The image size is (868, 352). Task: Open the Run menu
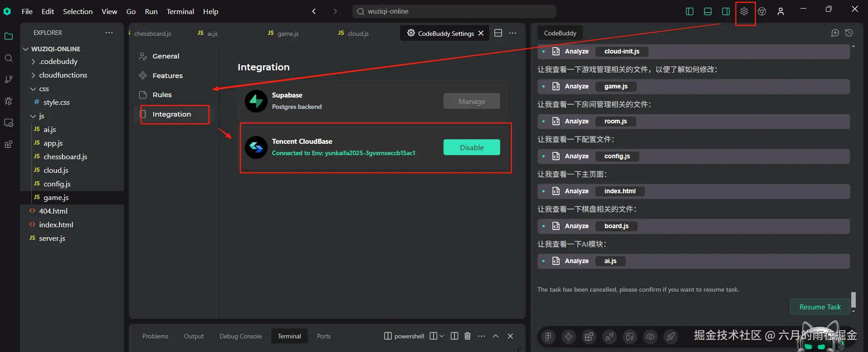(x=151, y=11)
